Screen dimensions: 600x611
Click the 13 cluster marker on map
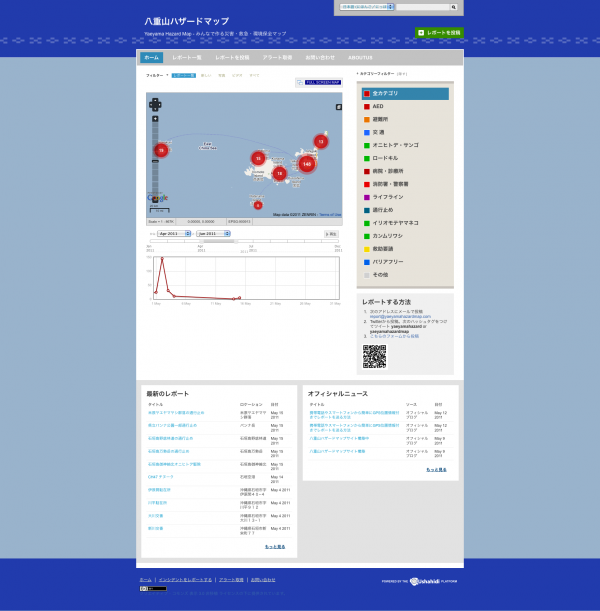click(321, 141)
